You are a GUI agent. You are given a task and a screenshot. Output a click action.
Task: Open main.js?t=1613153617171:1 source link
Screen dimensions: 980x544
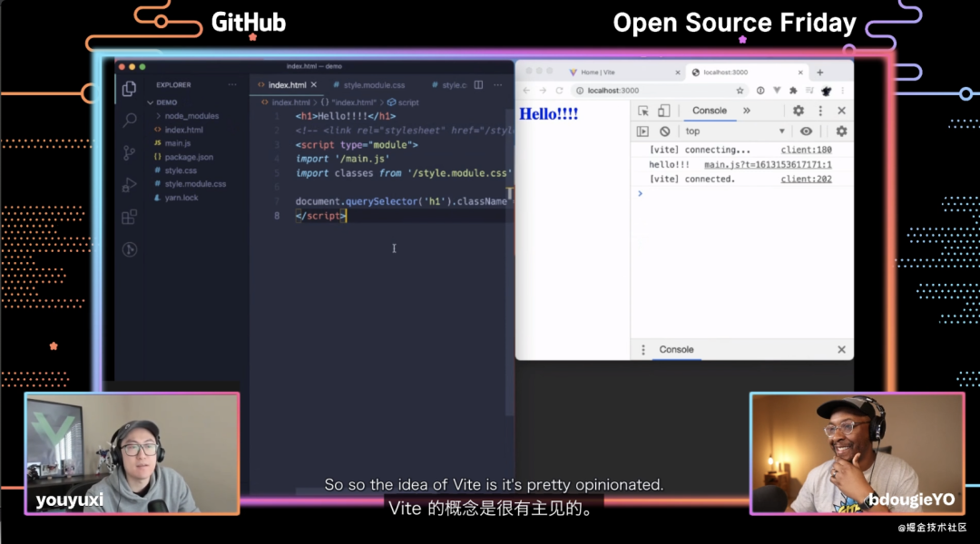click(x=768, y=165)
